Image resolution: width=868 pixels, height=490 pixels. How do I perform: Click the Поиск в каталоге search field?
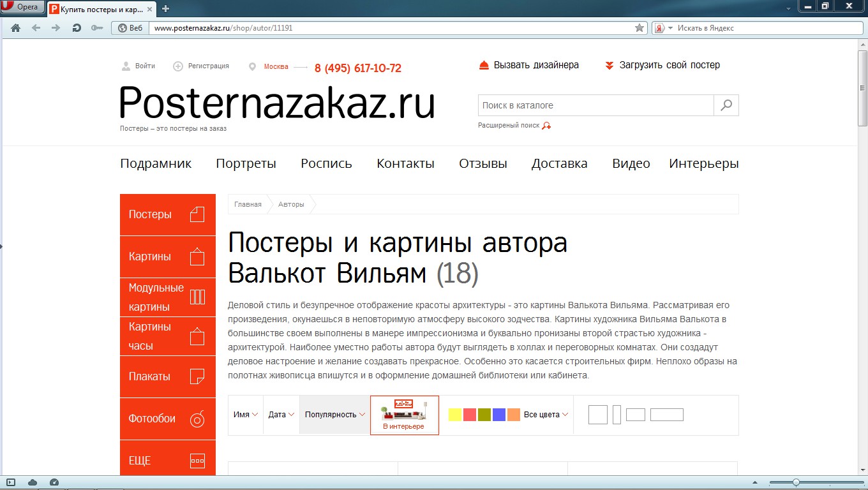point(595,105)
